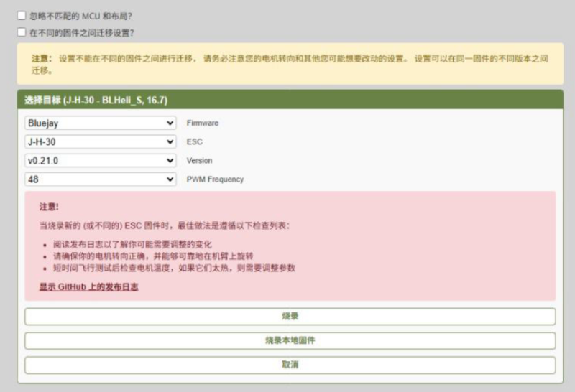Click the ESC field label

194,142
